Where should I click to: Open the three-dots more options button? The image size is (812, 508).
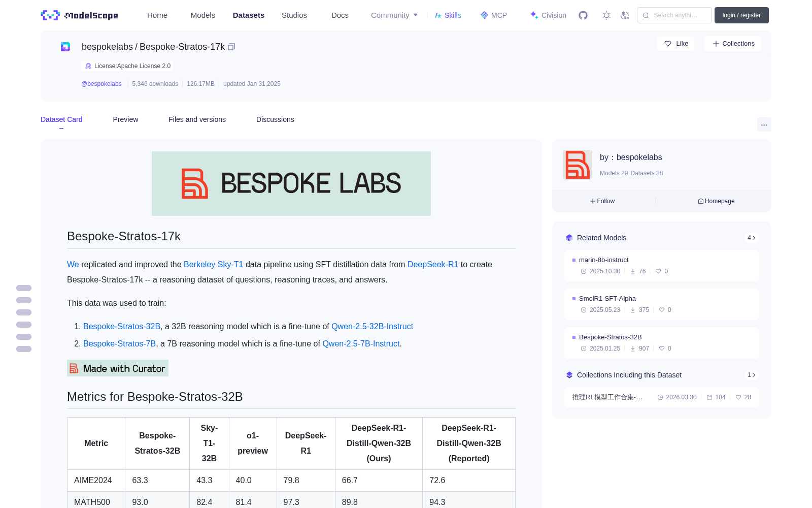click(764, 125)
